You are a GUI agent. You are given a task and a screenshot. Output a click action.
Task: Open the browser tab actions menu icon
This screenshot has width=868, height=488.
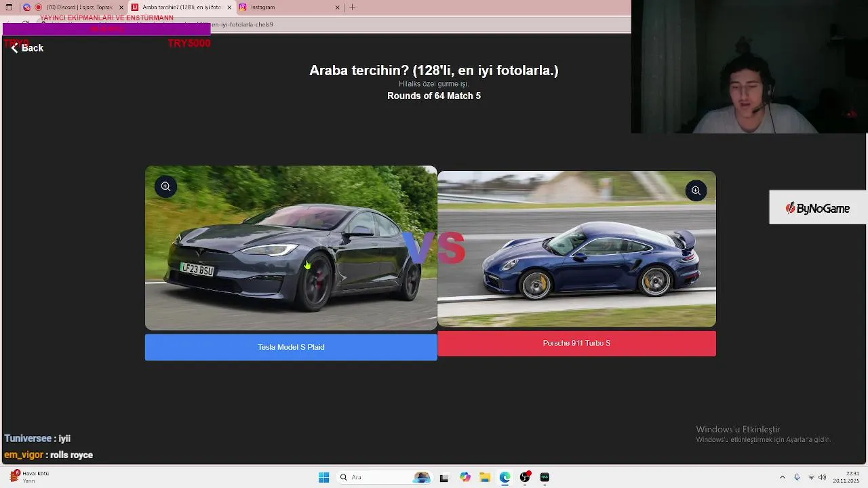click(9, 7)
